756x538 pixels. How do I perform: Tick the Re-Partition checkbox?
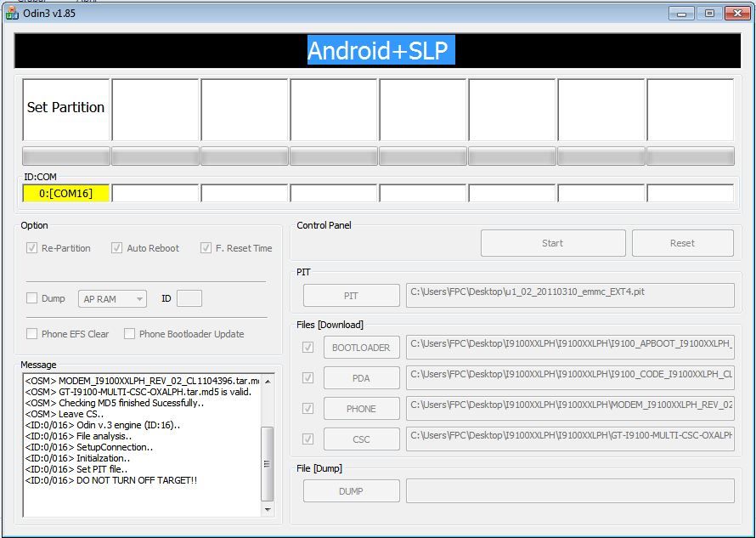pyautogui.click(x=32, y=248)
